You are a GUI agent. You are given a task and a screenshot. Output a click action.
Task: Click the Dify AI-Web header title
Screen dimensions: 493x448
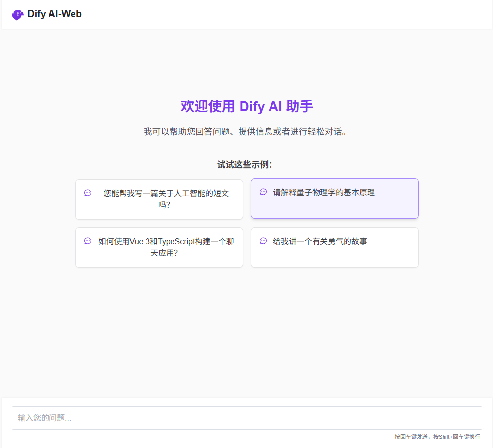(x=54, y=14)
